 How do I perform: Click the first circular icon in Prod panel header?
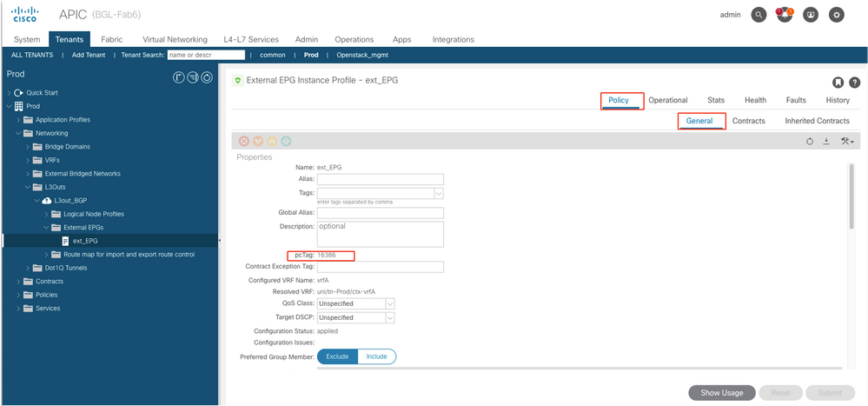click(178, 77)
